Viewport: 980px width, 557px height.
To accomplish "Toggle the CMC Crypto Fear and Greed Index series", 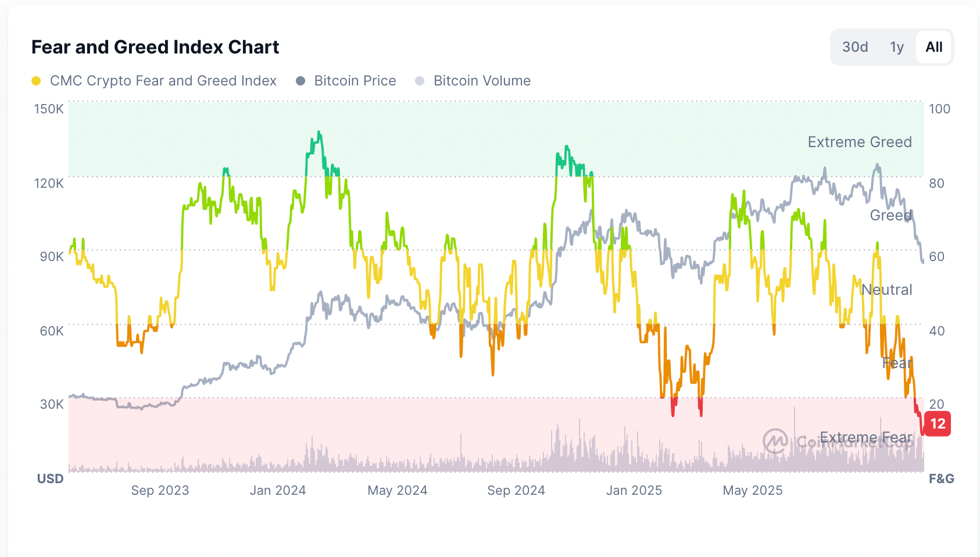I will point(36,81).
